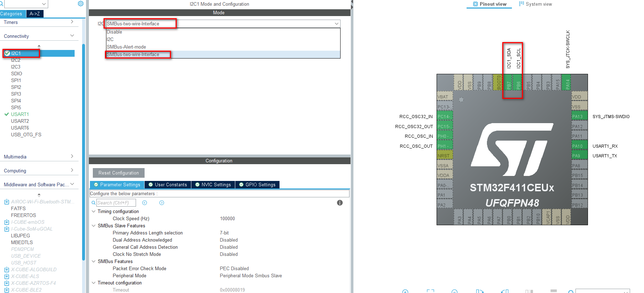Click the parameter search field

116,203
